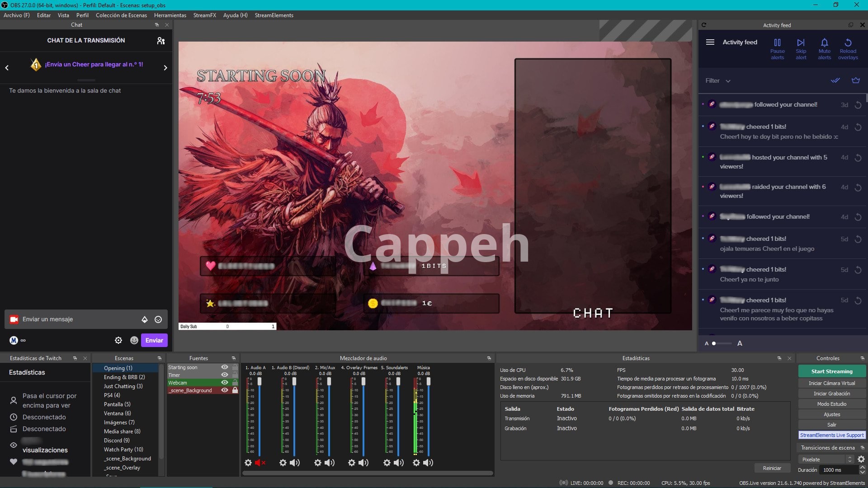The image size is (868, 488).
Task: Unlock the _scene_Background source
Action: tap(235, 390)
